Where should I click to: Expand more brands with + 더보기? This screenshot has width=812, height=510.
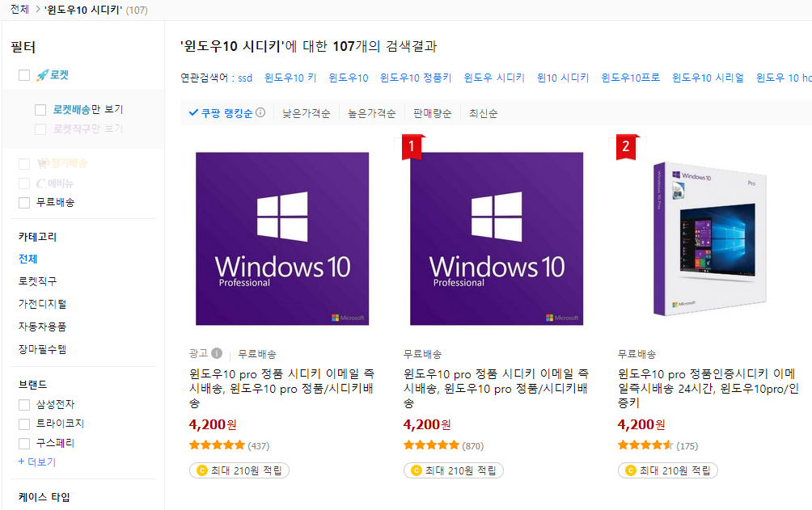[x=36, y=462]
